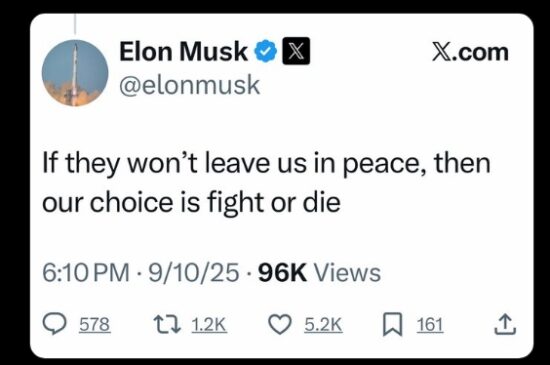
Task: Click the 161 bookmarks count
Action: click(x=430, y=325)
